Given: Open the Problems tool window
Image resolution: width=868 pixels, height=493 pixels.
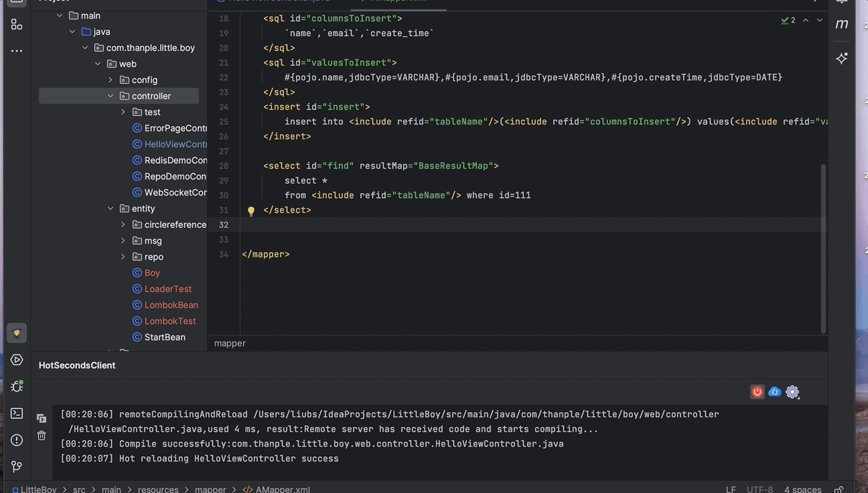Looking at the screenshot, I should pyautogui.click(x=17, y=440).
